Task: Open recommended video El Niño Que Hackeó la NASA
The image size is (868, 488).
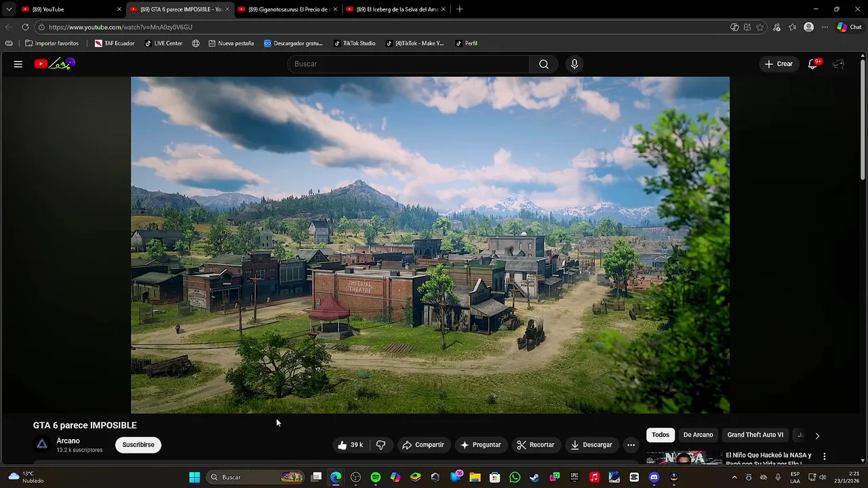Action: point(768,458)
